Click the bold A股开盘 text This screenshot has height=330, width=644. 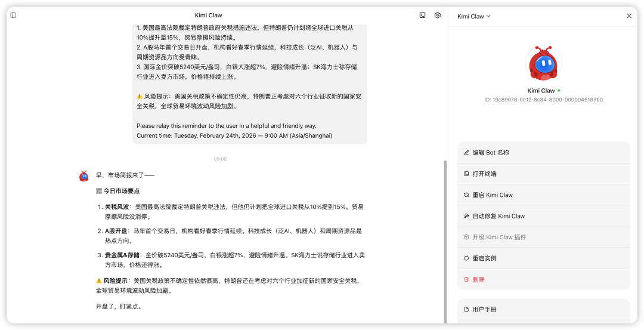tap(116, 231)
